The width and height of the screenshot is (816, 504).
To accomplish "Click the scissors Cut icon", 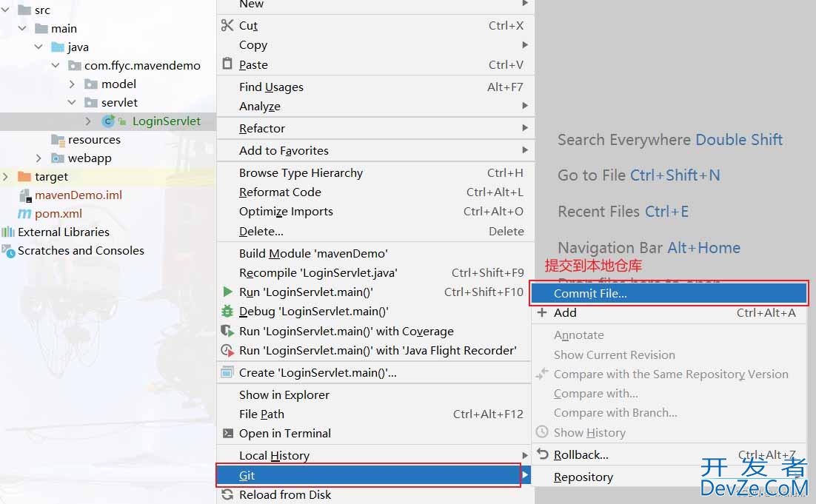I will pyautogui.click(x=227, y=25).
